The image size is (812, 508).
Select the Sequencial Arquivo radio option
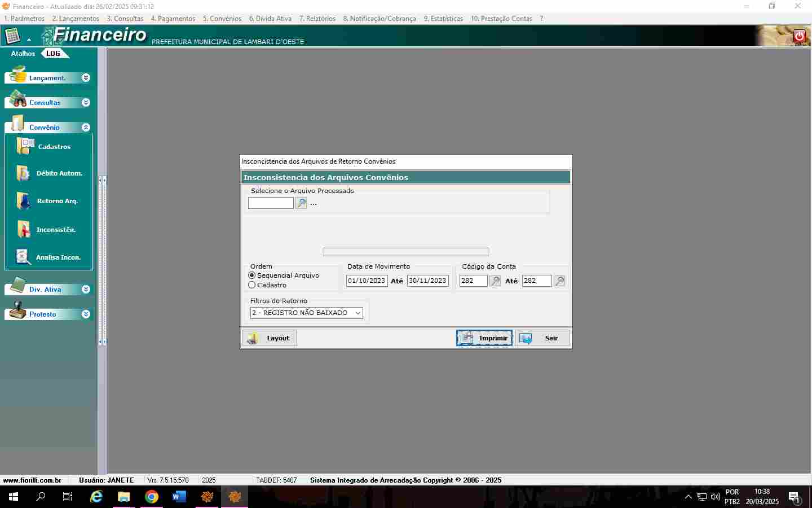coord(252,275)
